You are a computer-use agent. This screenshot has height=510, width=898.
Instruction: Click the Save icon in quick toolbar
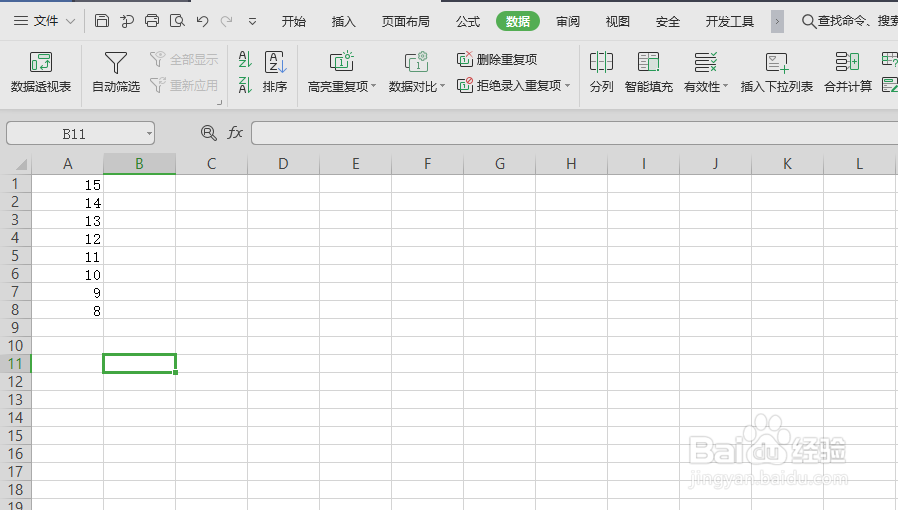(x=102, y=21)
